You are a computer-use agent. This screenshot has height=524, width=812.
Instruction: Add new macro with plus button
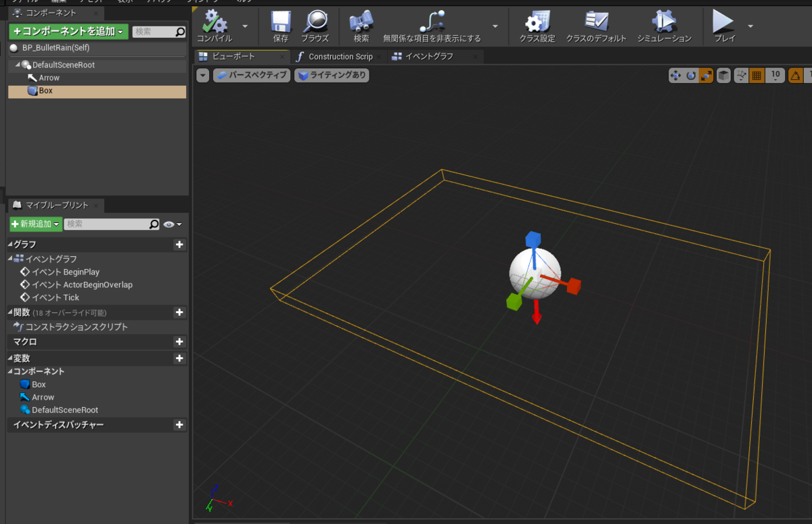[179, 342]
